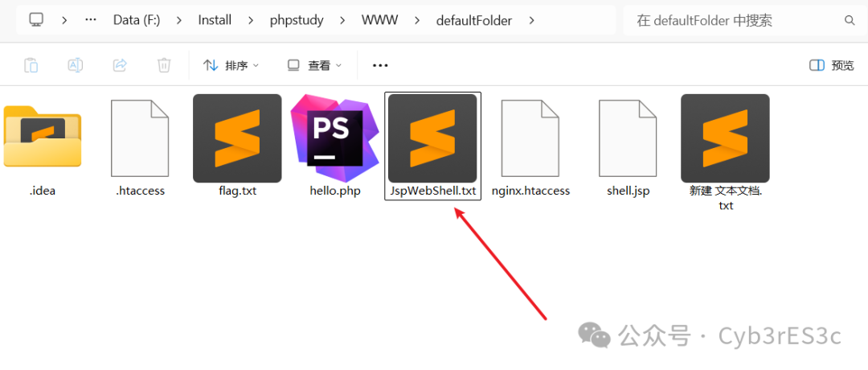Navigate to phpstudy breadcrumb
868x370 pixels.
(x=297, y=20)
